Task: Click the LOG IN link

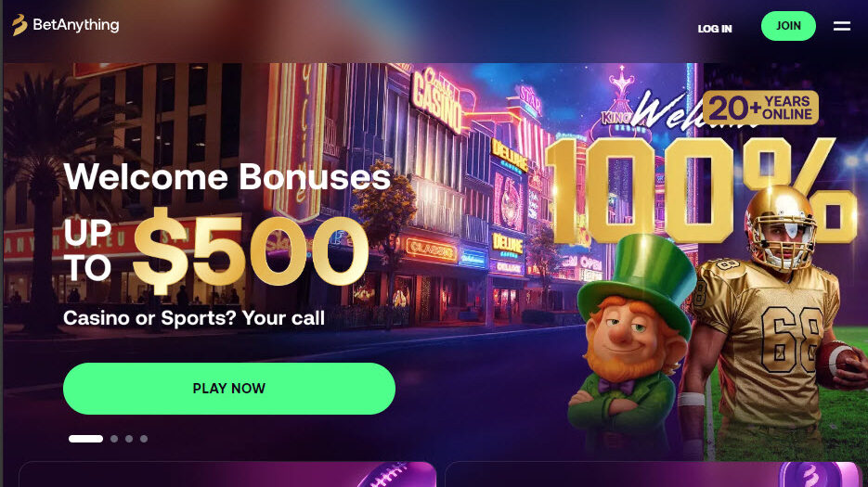Action: [715, 29]
